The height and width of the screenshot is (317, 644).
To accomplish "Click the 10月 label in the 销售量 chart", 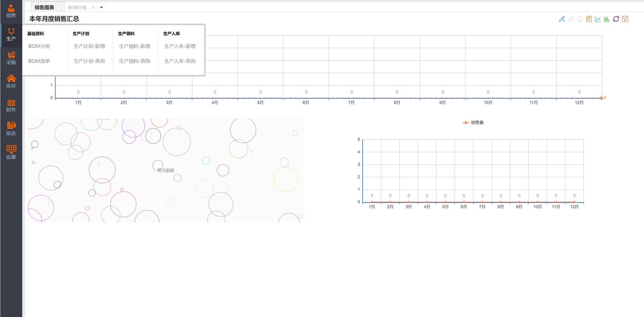I will pos(537,207).
